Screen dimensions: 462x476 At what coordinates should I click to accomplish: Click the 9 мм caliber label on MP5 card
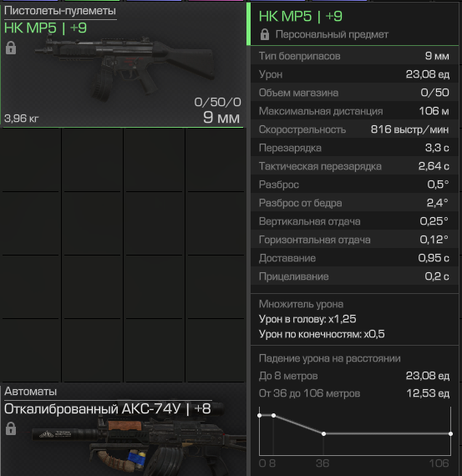tap(221, 118)
